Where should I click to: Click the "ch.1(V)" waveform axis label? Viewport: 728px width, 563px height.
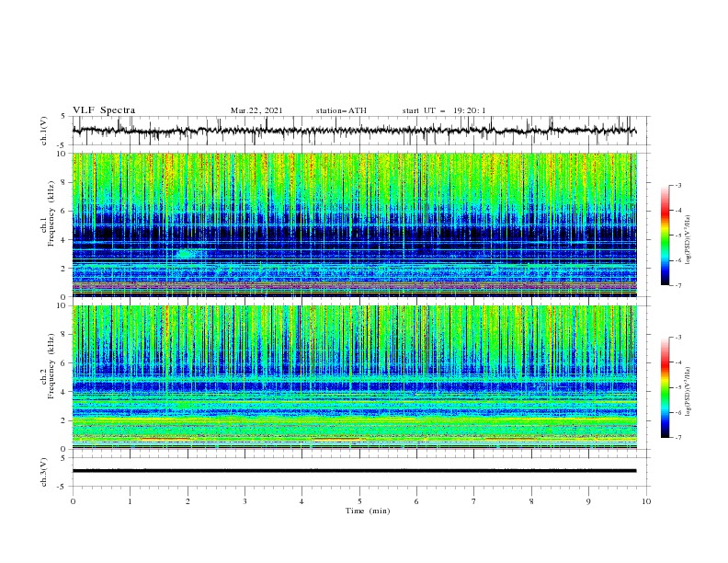tap(44, 131)
